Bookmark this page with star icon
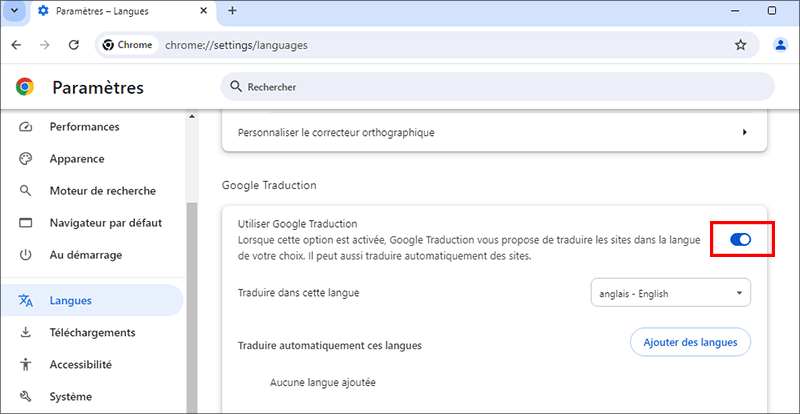 point(740,45)
